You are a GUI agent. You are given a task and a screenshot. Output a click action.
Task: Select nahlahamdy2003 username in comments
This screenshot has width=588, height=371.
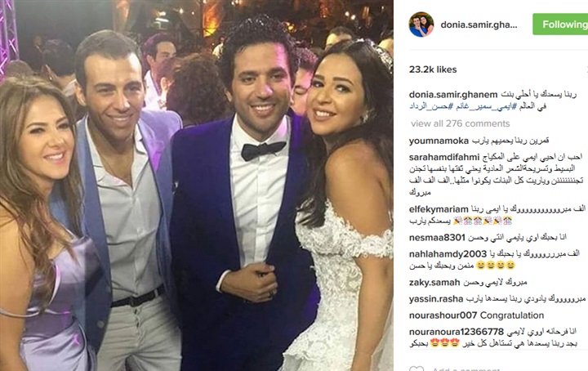point(448,254)
